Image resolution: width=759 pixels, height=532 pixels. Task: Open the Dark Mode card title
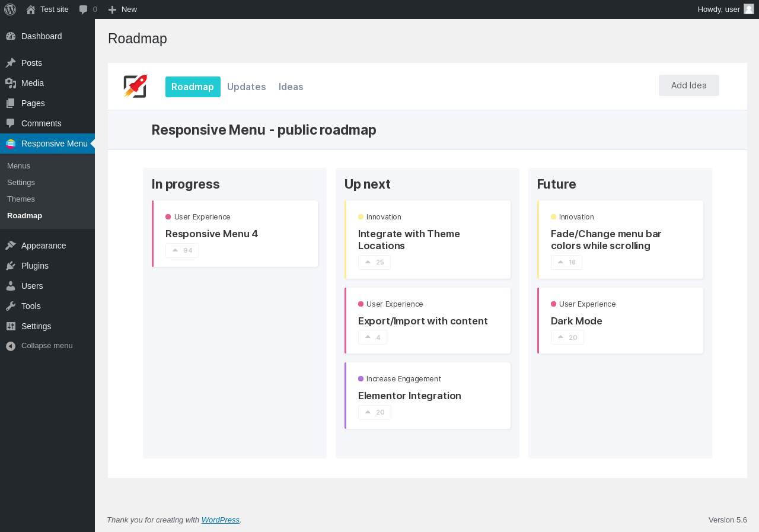click(x=576, y=321)
